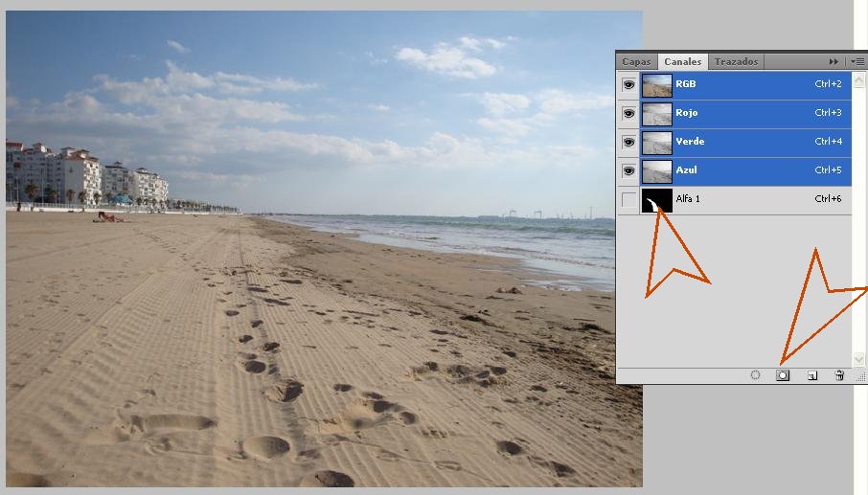Select the Canales tab
This screenshot has width=868, height=495.
[682, 61]
